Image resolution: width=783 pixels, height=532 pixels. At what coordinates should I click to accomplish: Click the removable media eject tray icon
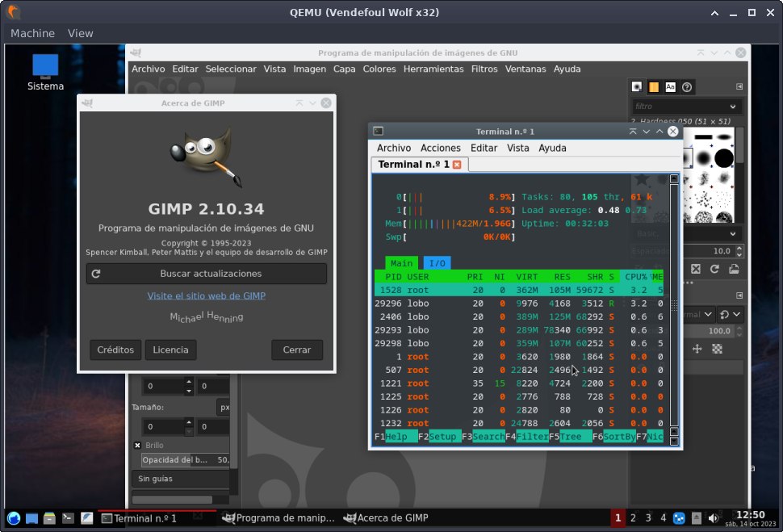(x=696, y=518)
